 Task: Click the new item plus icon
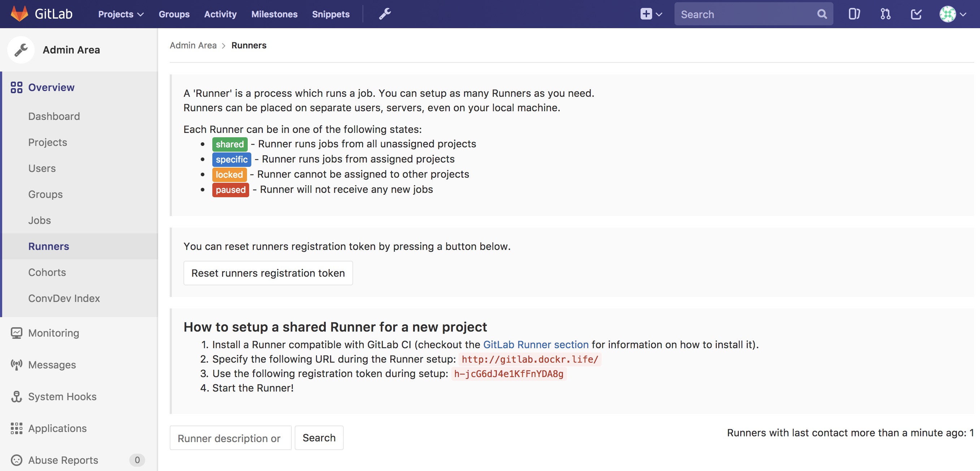(646, 14)
